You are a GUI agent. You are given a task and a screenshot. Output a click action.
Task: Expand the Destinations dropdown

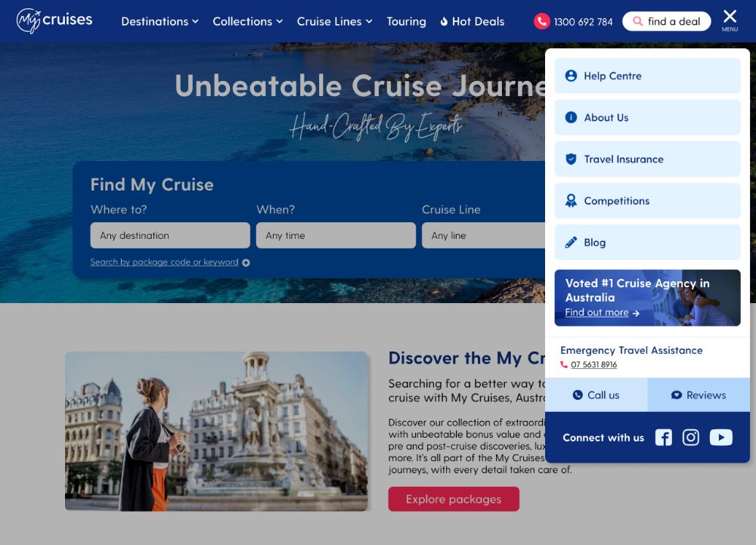tap(160, 22)
